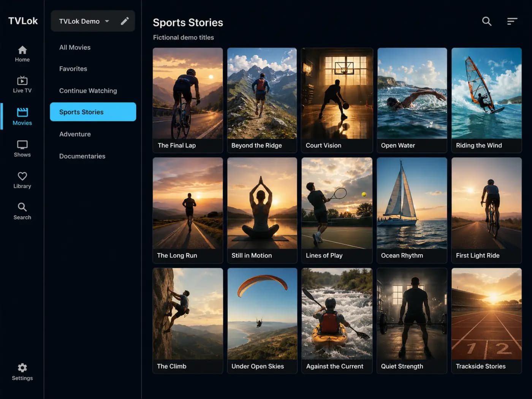Open Against the Current kayak poster
Image resolution: width=532 pixels, height=399 pixels.
337,321
